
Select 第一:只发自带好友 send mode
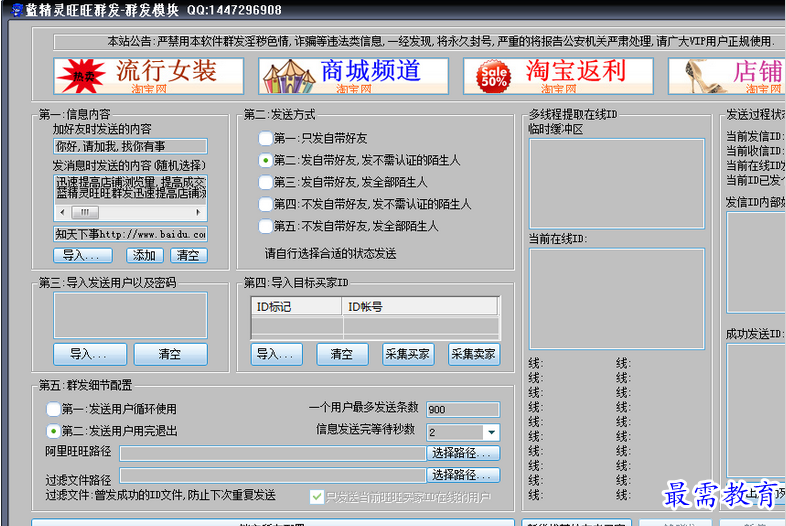click(265, 138)
